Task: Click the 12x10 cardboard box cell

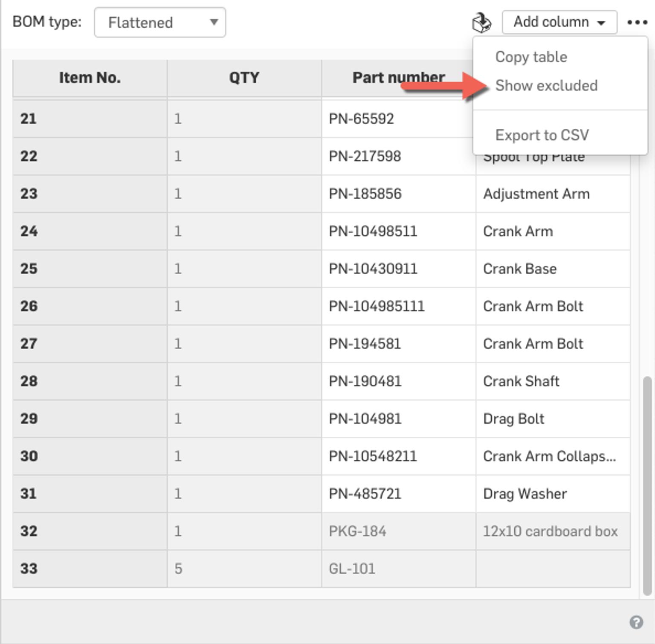Action: tap(551, 531)
